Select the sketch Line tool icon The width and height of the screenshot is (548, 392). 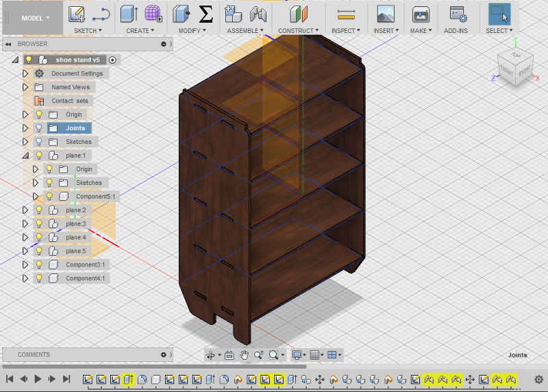coord(101,15)
